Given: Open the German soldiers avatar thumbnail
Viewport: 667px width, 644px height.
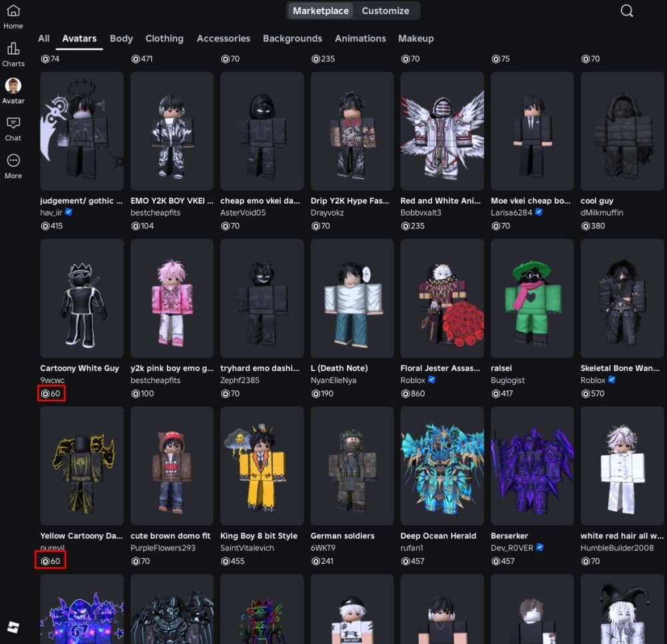Looking at the screenshot, I should [x=352, y=466].
